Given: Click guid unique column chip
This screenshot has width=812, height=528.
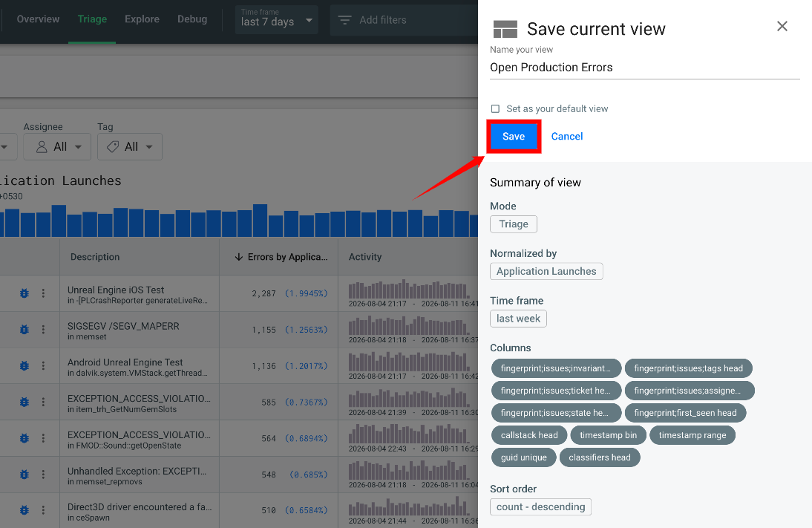Looking at the screenshot, I should 523,457.
